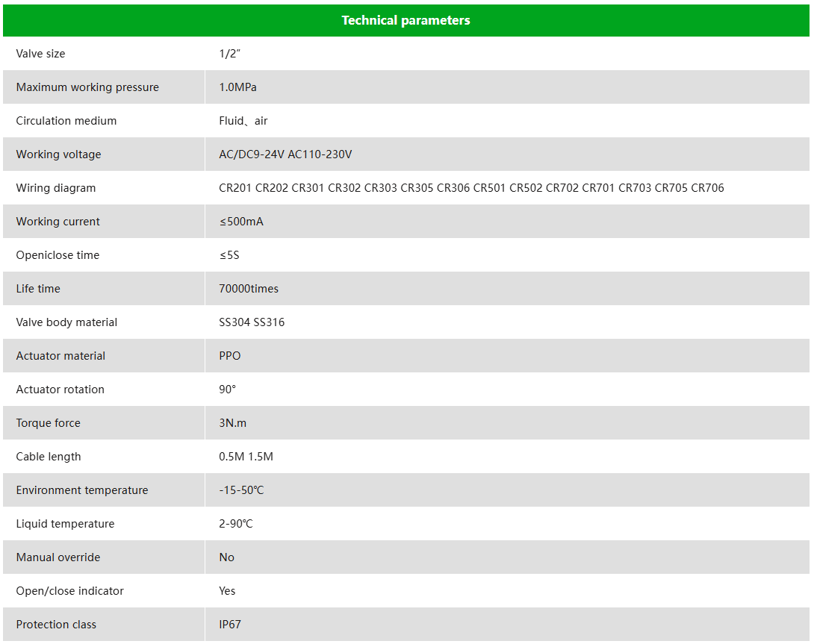Select the AC/DC9-24V AC110-230V voltage value
Image resolution: width=814 pixels, height=644 pixels.
click(285, 154)
